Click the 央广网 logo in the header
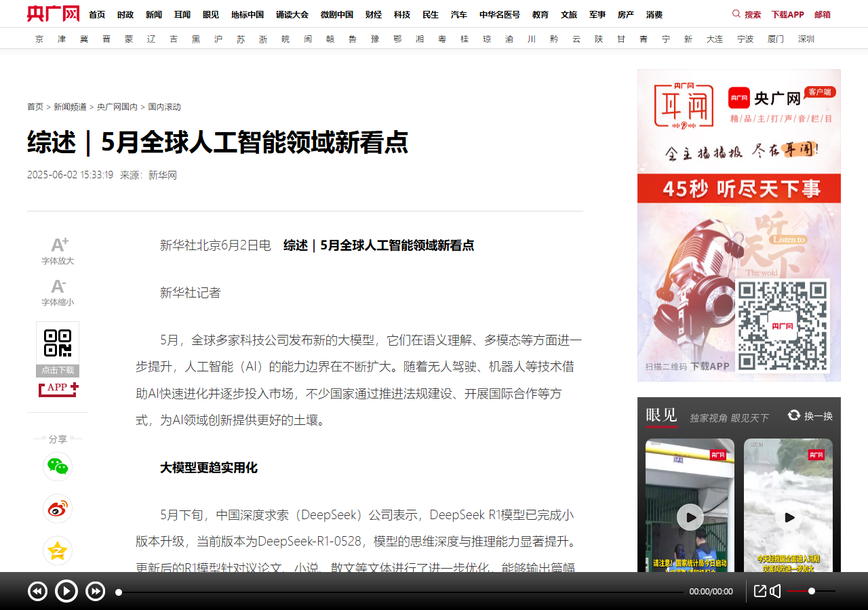 (54, 14)
